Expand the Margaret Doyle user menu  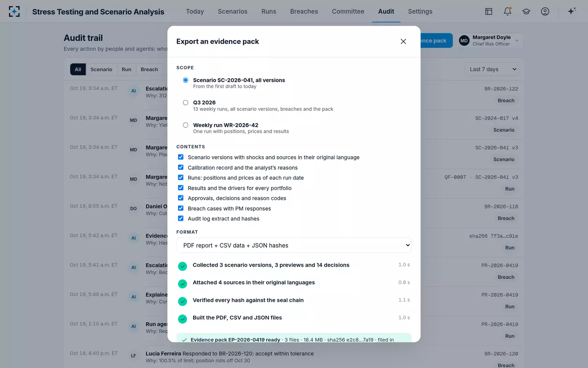pos(491,40)
